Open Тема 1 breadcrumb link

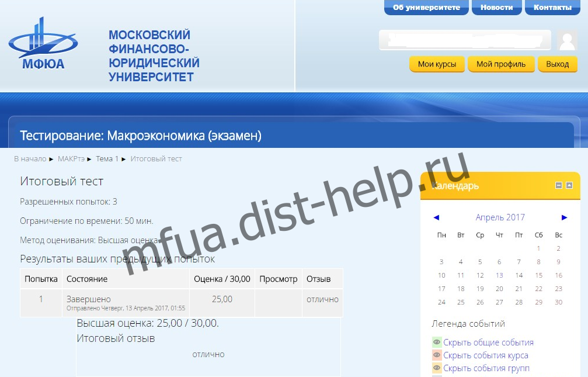pos(107,159)
